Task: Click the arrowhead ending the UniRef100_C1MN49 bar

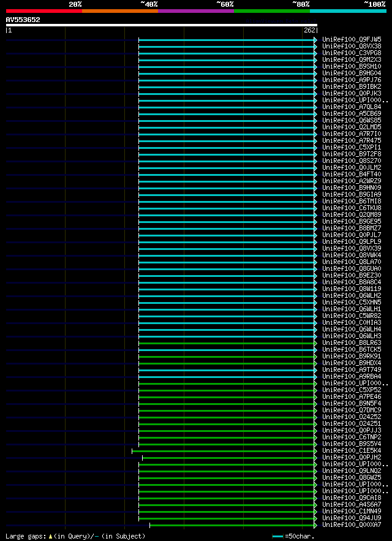Action: (315, 512)
